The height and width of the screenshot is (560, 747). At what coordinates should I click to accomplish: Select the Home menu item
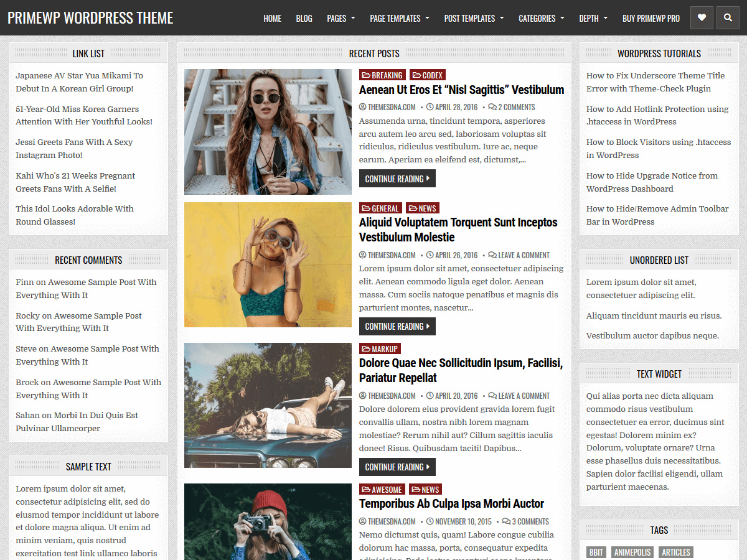coord(272,18)
